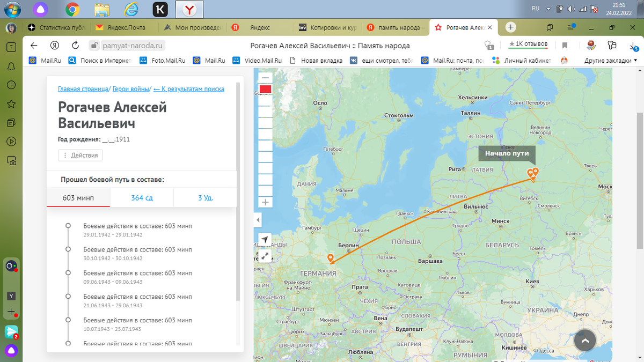The image size is (644, 362).
Task: Open the Video.Mail.Ru bookmark
Action: point(257,61)
